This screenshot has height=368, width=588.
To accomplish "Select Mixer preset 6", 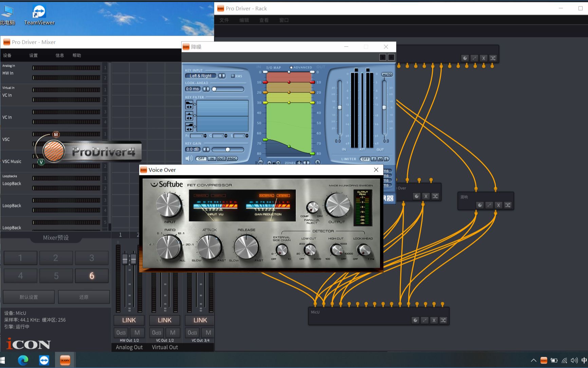I will pos(92,276).
